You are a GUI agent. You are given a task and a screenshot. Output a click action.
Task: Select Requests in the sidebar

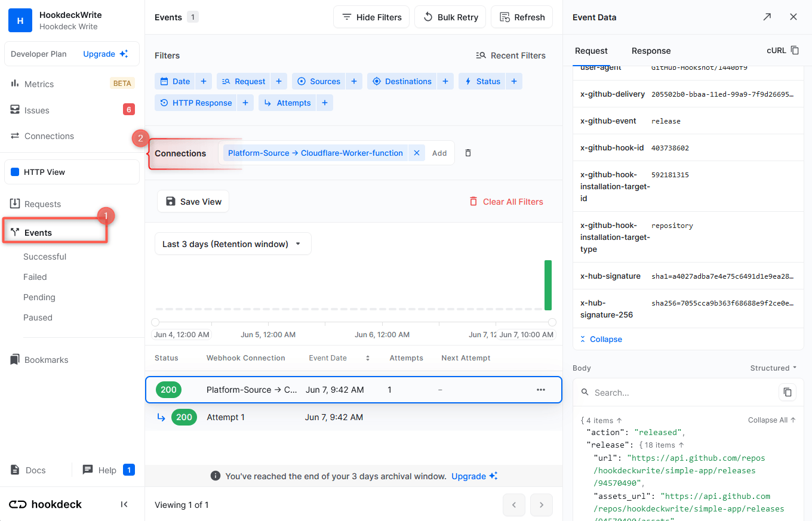(42, 204)
